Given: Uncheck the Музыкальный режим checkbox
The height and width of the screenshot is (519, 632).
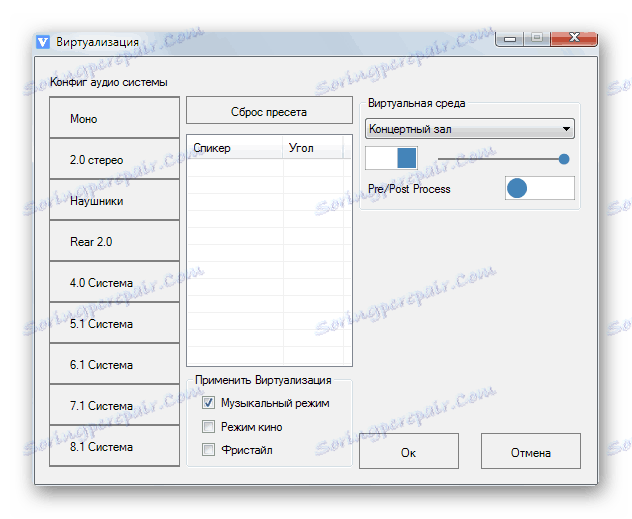Looking at the screenshot, I should [x=208, y=403].
